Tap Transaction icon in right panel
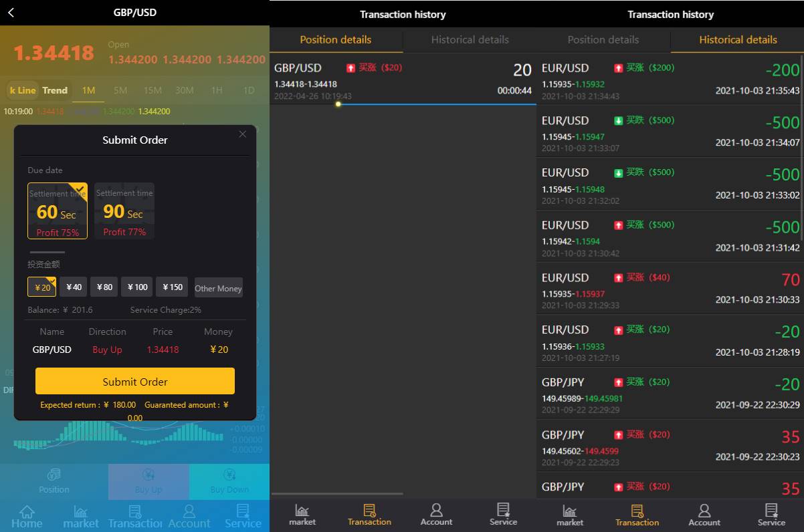This screenshot has height=532, width=804. (x=637, y=515)
